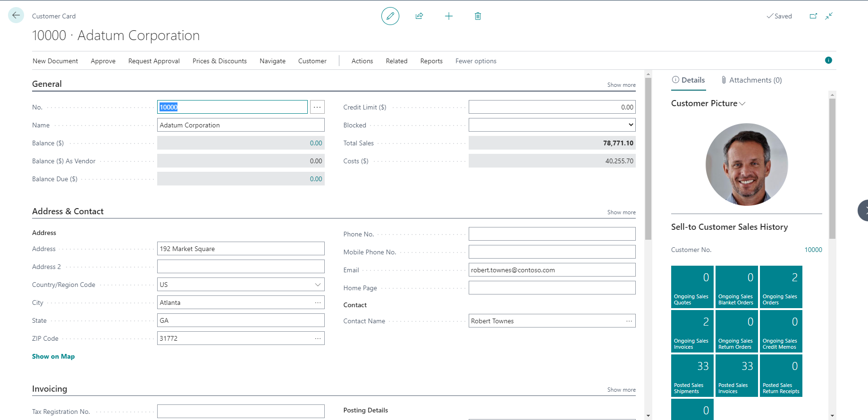
Task: Click the Address 2 field
Action: coord(241,267)
